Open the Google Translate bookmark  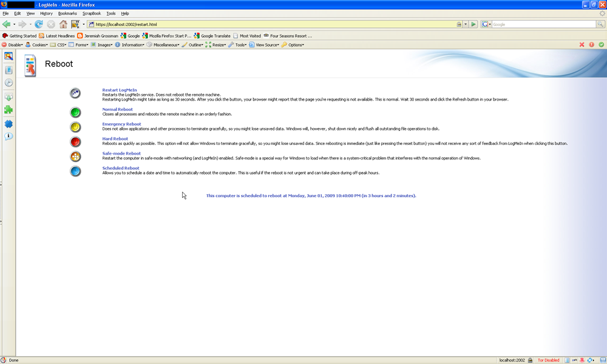click(x=212, y=36)
